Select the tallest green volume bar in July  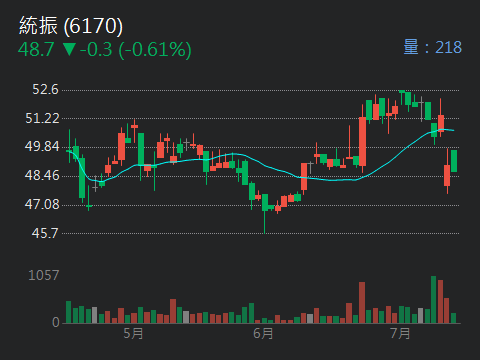click(434, 300)
